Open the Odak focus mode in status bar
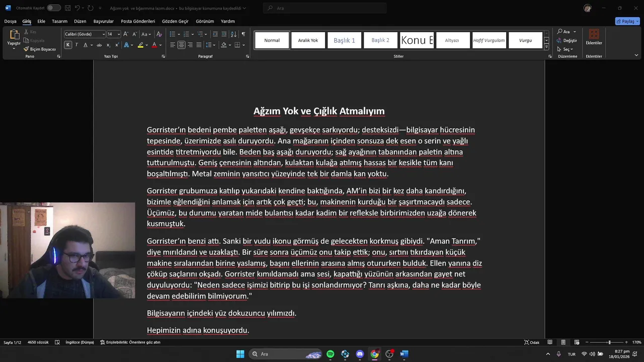This screenshot has height=362, width=644. [x=532, y=342]
